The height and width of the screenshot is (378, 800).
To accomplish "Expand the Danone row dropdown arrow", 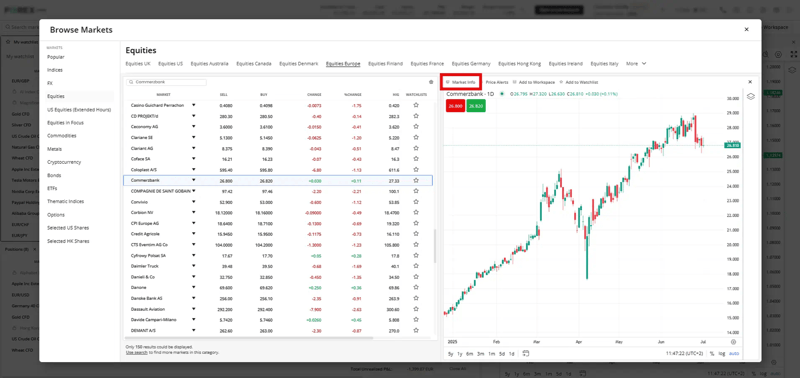I will point(193,287).
